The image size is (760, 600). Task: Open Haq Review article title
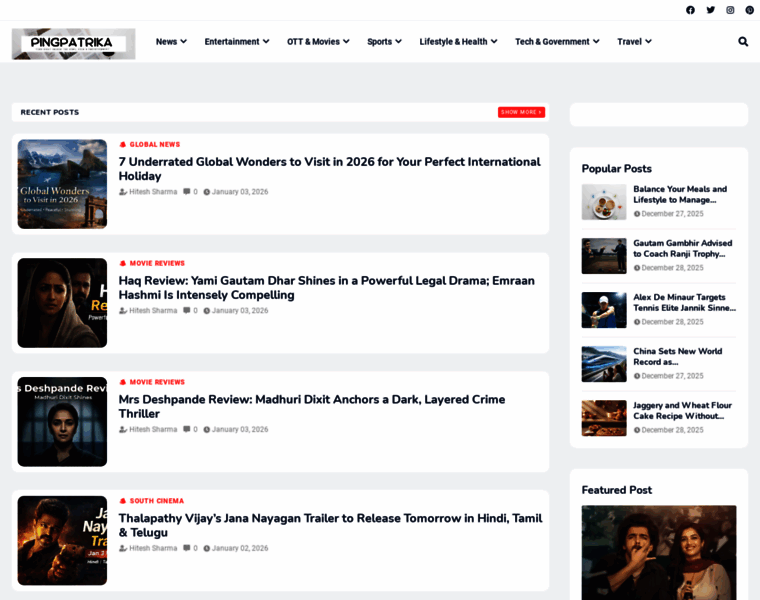coord(327,288)
